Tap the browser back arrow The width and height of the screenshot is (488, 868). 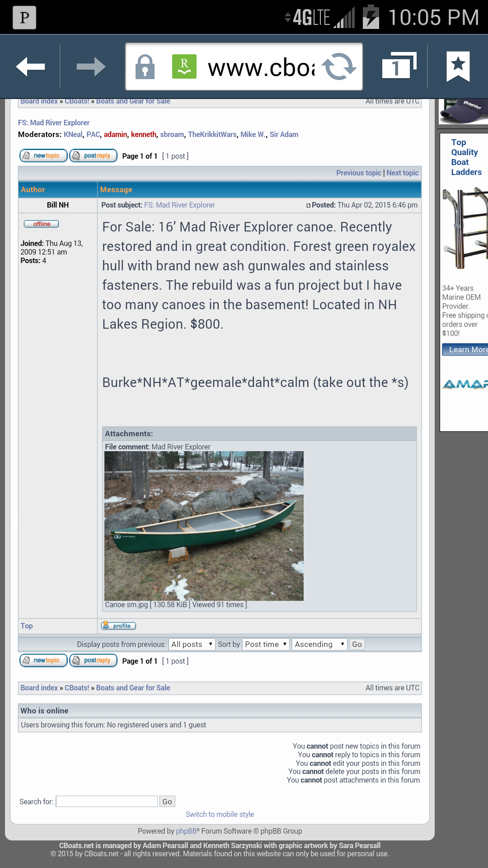coord(30,67)
